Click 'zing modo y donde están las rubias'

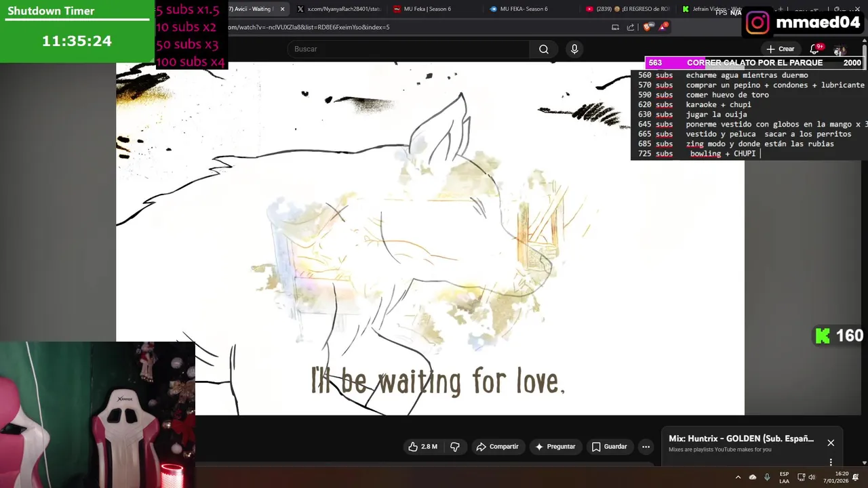click(x=760, y=144)
